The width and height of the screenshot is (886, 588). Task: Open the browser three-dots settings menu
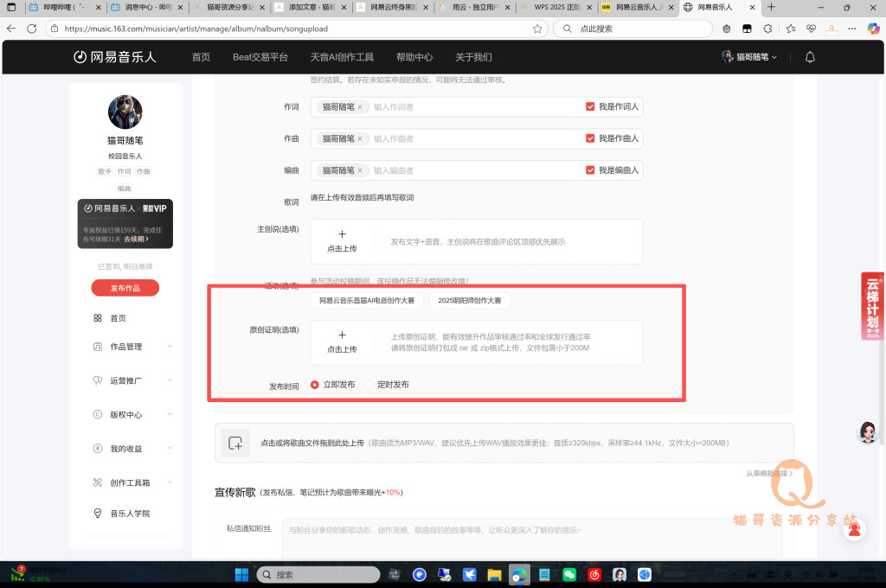point(852,29)
